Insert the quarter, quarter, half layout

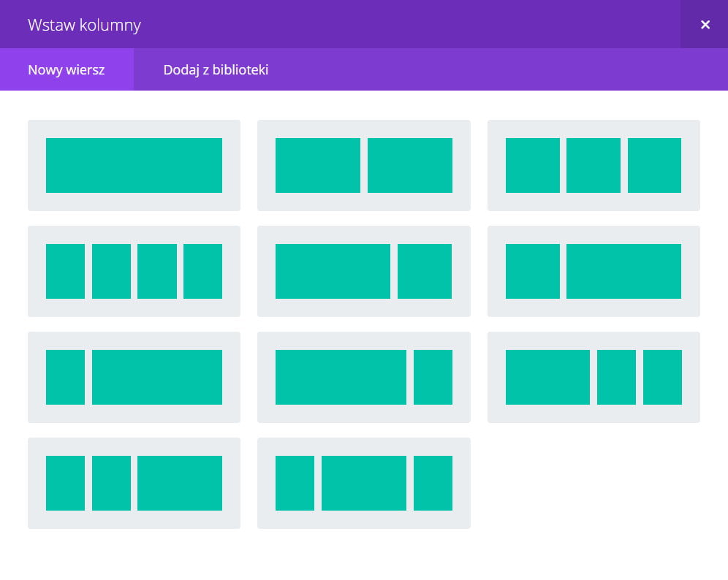coord(134,483)
